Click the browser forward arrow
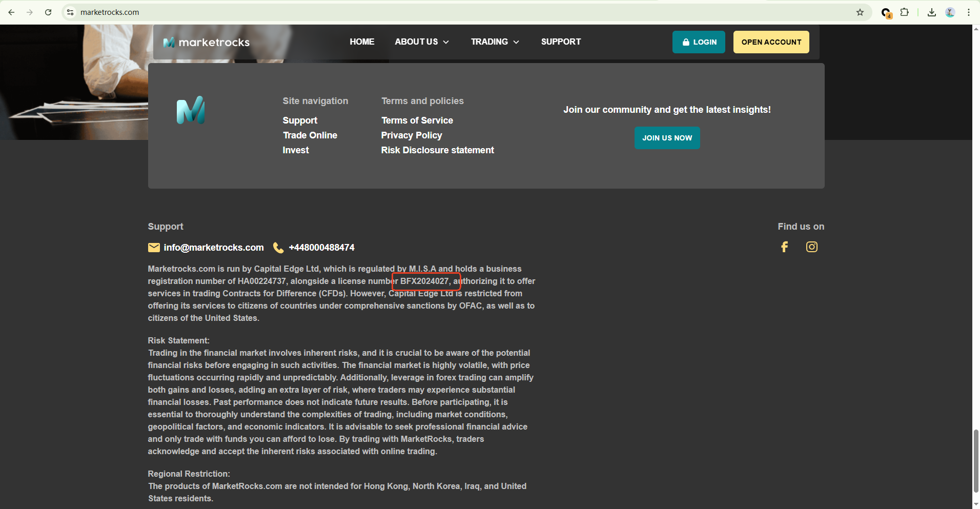 30,12
